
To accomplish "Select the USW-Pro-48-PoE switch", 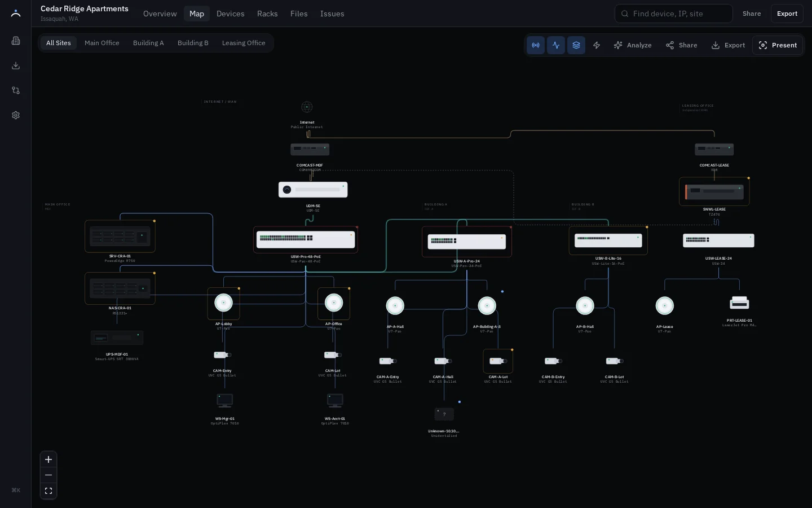I will [x=306, y=239].
